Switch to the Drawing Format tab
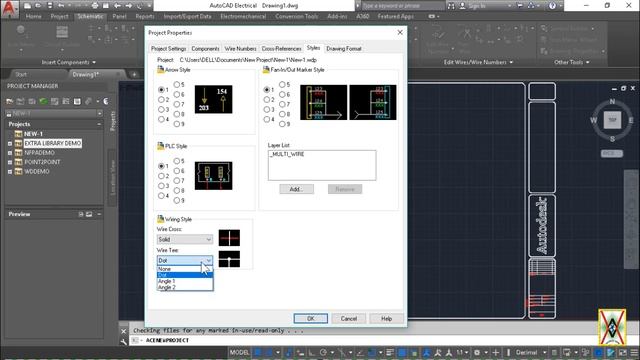The width and height of the screenshot is (640, 360). pyautogui.click(x=344, y=49)
